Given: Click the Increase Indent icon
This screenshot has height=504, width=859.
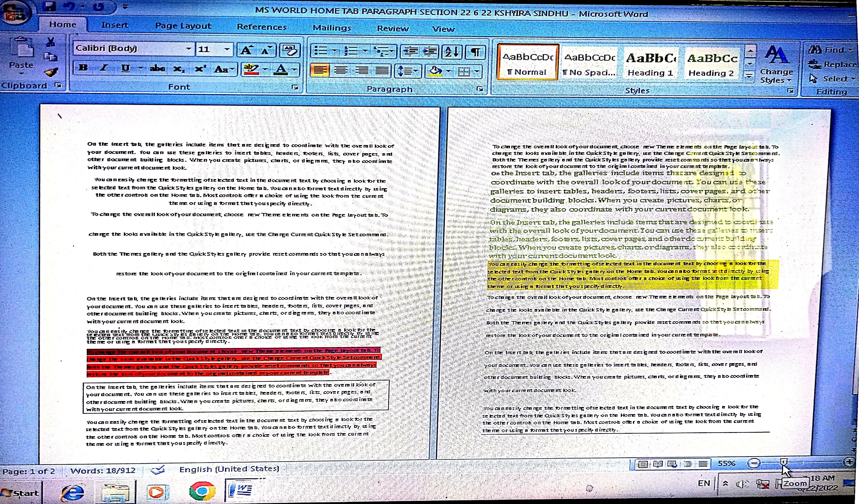Looking at the screenshot, I should [430, 51].
